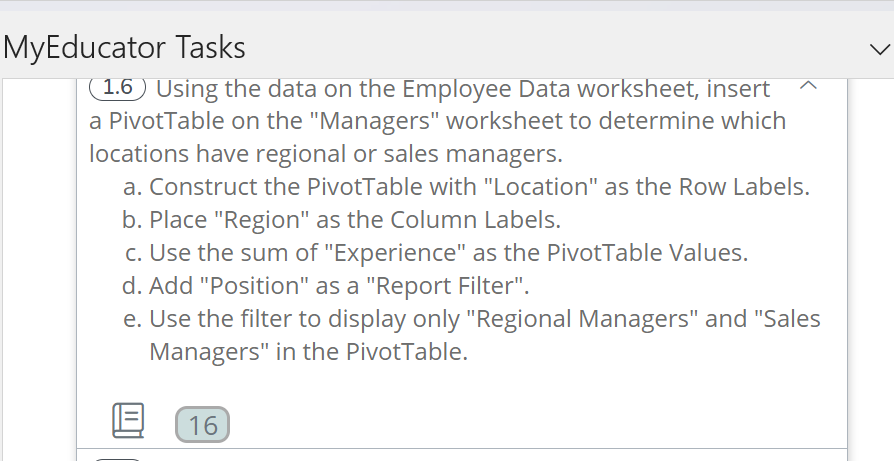Click the next task badge below 1.6
Image resolution: width=894 pixels, height=461 pixels.
118,458
